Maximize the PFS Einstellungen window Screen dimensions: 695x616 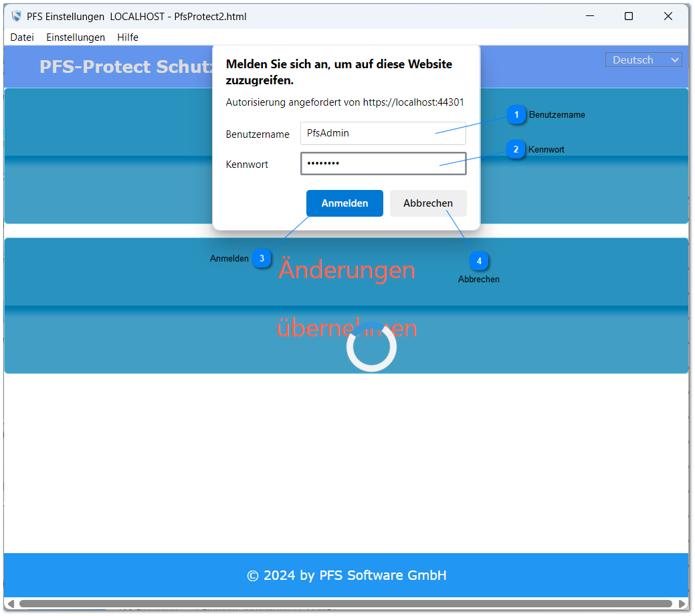[x=629, y=16]
